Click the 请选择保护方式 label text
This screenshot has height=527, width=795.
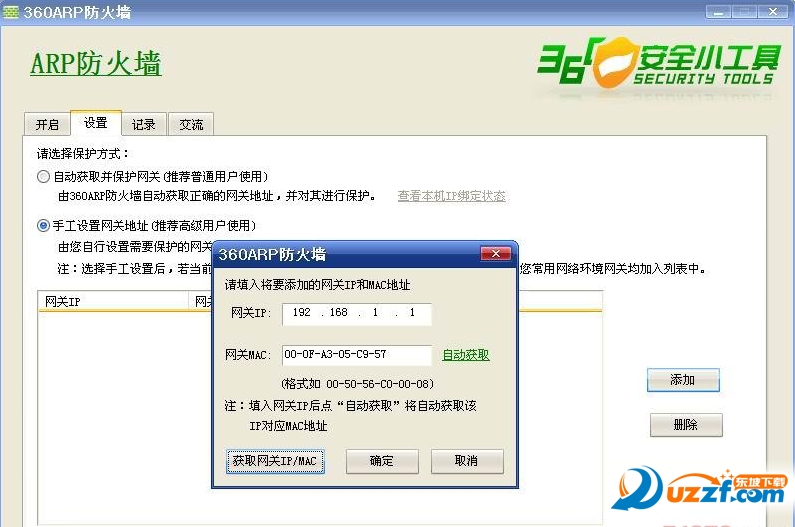(x=83, y=153)
